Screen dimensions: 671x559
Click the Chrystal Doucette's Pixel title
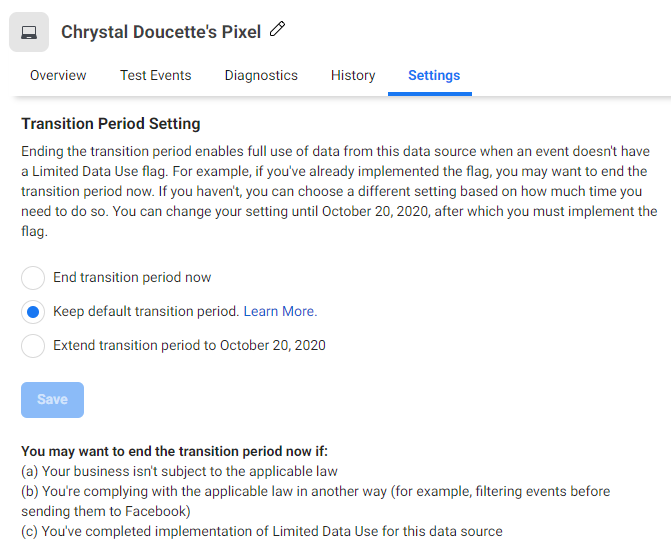click(160, 32)
